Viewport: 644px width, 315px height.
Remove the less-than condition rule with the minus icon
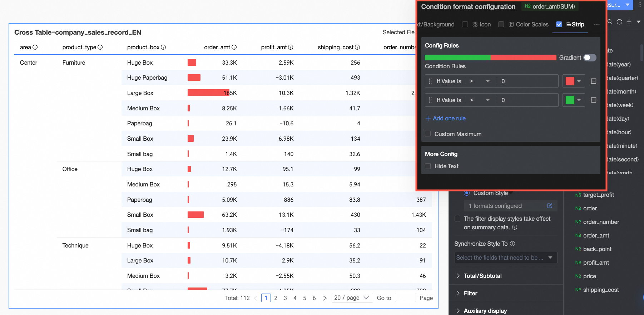tap(594, 100)
